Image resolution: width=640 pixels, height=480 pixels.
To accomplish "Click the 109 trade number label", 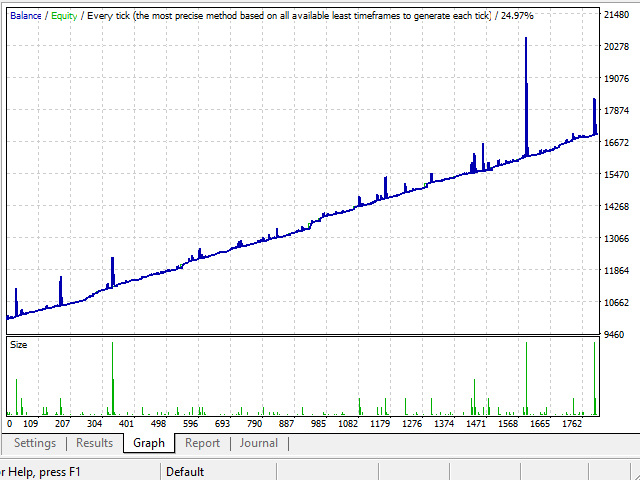I will (x=31, y=424).
